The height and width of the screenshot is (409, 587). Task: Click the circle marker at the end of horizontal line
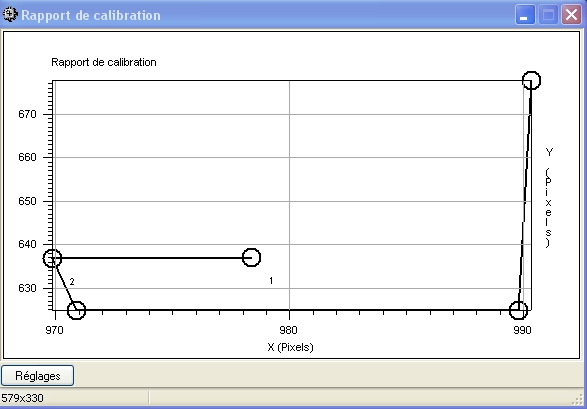pyautogui.click(x=251, y=257)
